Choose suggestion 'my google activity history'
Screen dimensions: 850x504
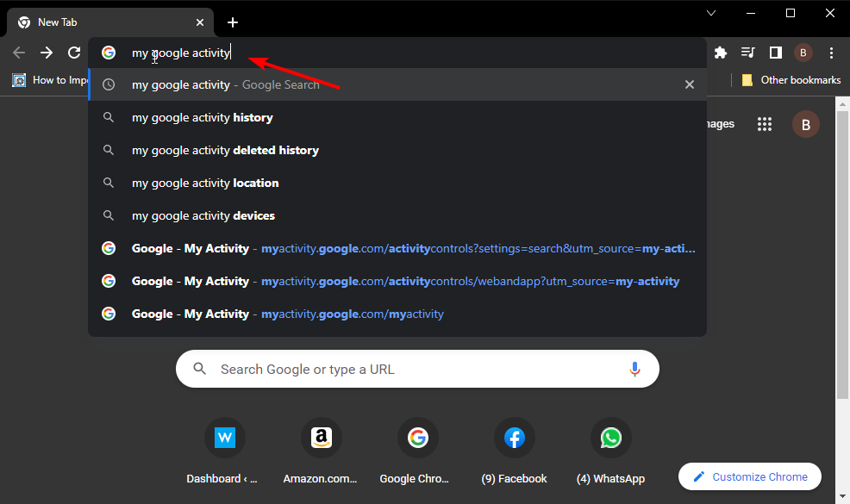click(x=397, y=117)
